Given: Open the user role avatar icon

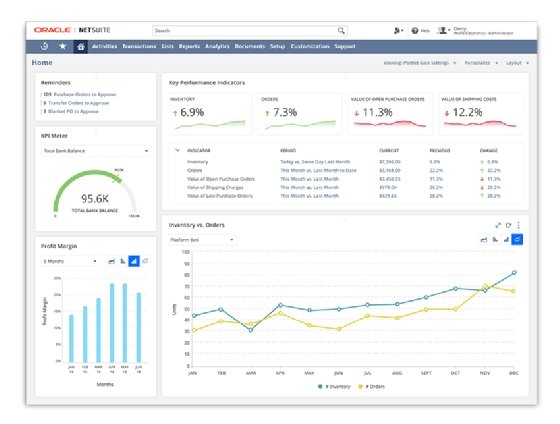Looking at the screenshot, I should (x=444, y=31).
